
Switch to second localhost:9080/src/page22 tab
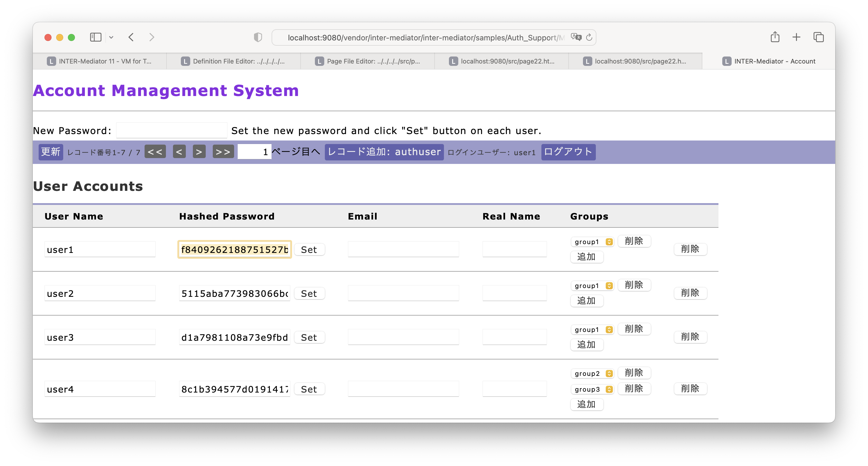635,61
